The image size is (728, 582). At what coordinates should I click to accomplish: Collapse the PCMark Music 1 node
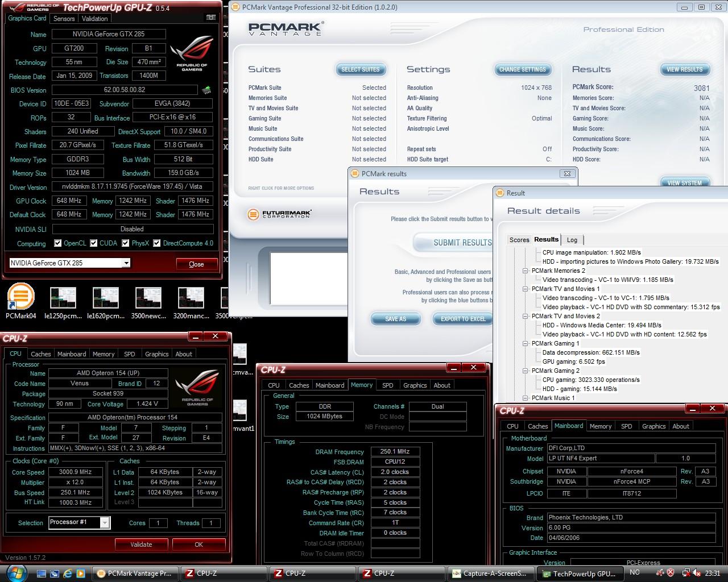[x=526, y=398]
